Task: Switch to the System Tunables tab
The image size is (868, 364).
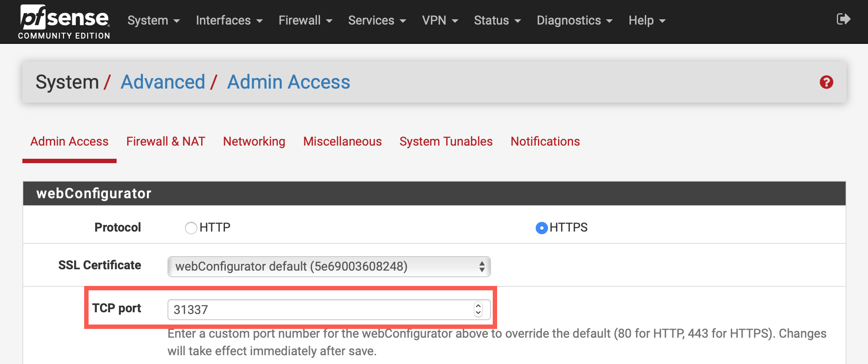Action: (x=446, y=142)
